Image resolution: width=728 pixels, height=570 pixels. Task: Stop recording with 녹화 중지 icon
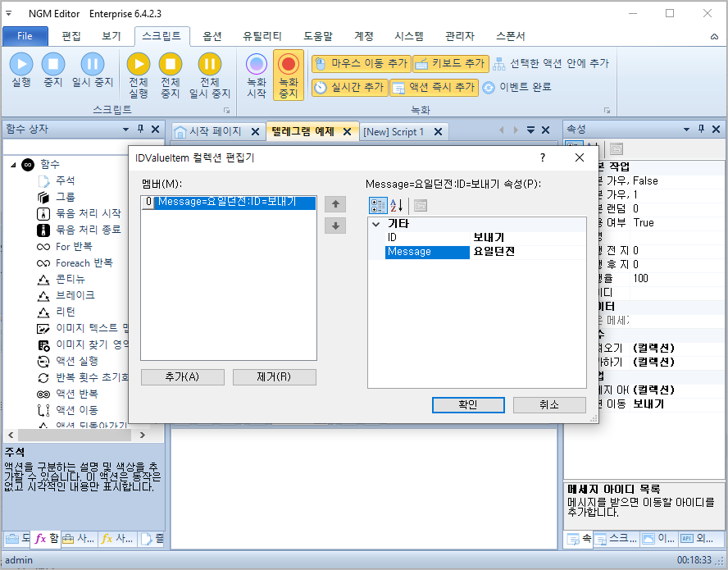tap(288, 64)
